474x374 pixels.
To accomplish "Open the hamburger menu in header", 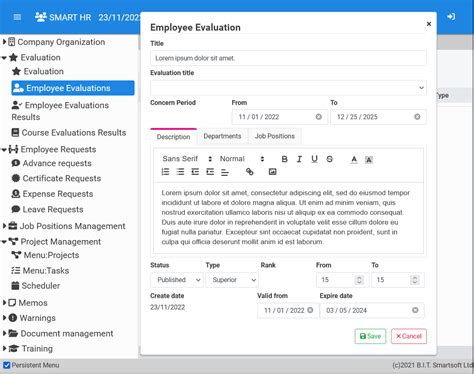I will coord(17,17).
